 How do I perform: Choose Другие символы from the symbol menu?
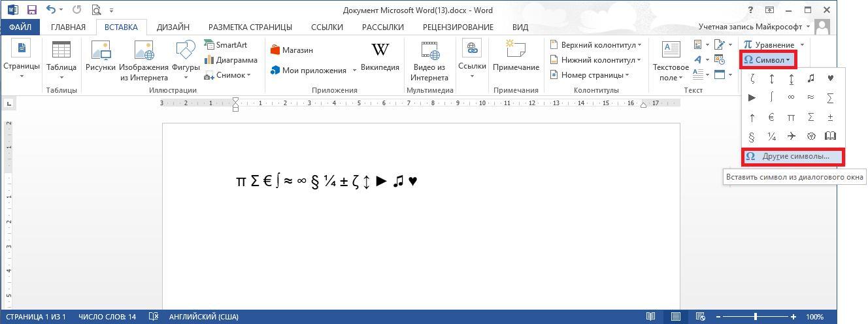click(x=793, y=156)
